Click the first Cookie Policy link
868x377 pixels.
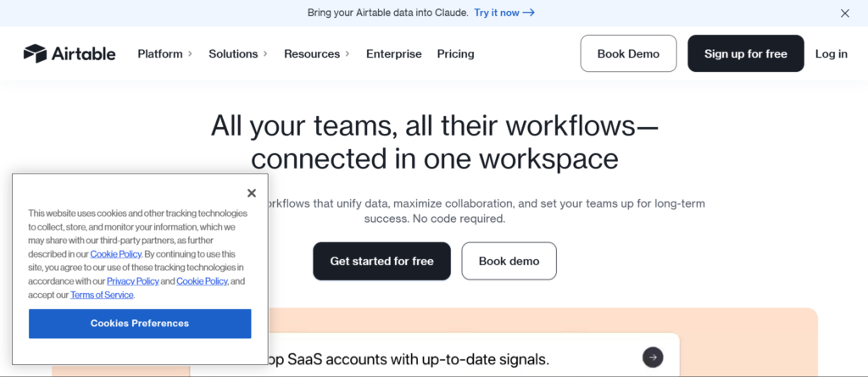click(x=115, y=254)
